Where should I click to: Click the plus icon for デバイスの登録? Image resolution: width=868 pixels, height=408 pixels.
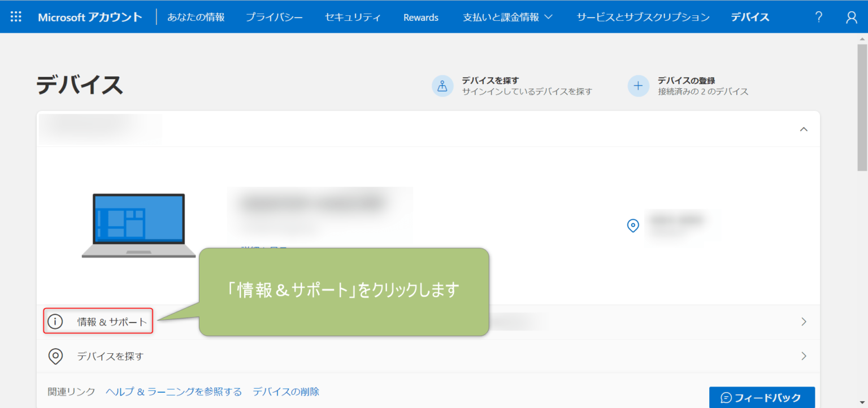point(638,85)
